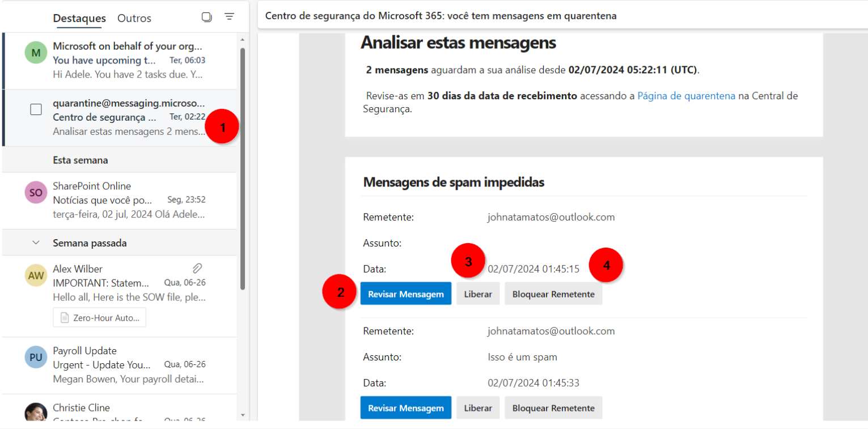Screen dimensions: 868x429
Task: Click Christie Cline's profile photo
Action: pyautogui.click(x=36, y=413)
